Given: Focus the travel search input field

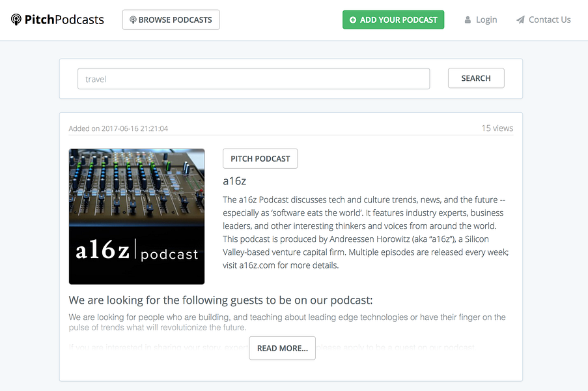Looking at the screenshot, I should pyautogui.click(x=253, y=79).
